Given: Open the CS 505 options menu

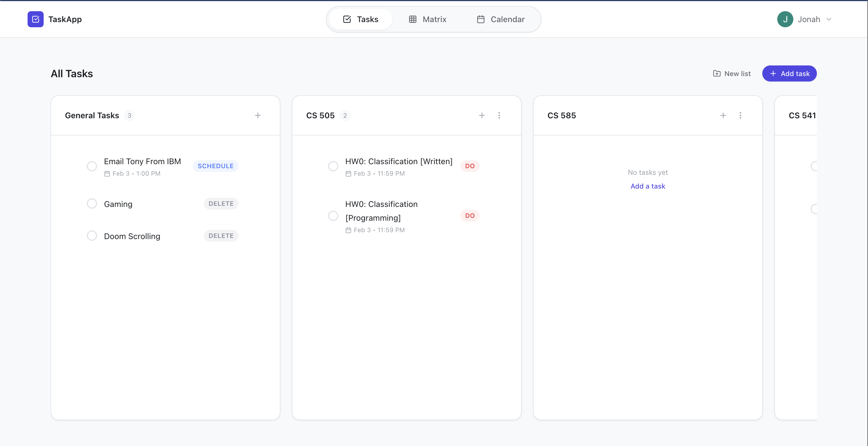Looking at the screenshot, I should click(499, 115).
